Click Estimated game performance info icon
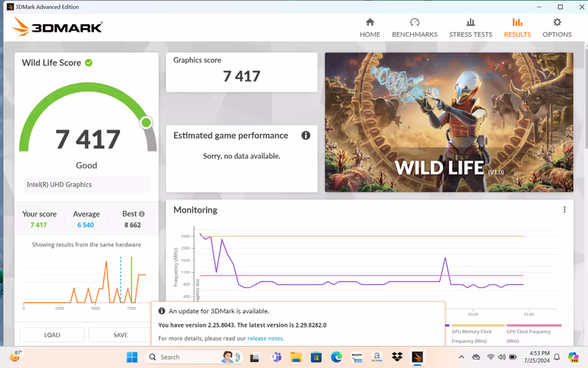 pos(306,135)
